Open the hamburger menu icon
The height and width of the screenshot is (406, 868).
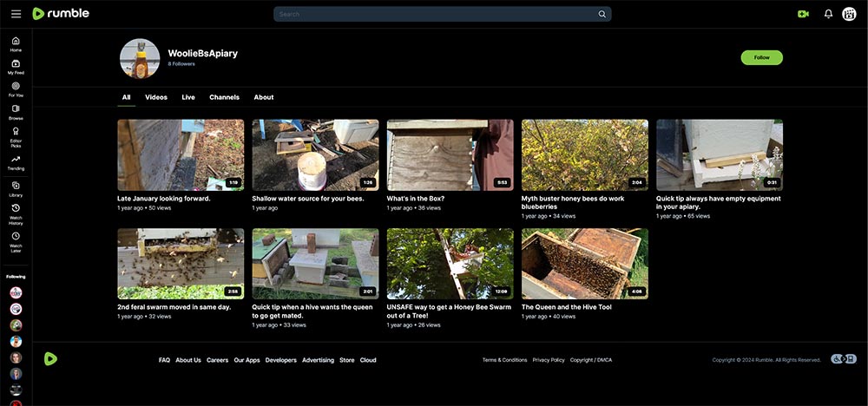point(16,14)
